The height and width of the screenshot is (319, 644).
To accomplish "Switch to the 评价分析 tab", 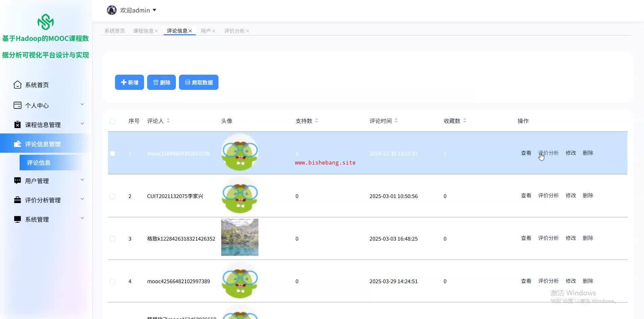I will (234, 31).
